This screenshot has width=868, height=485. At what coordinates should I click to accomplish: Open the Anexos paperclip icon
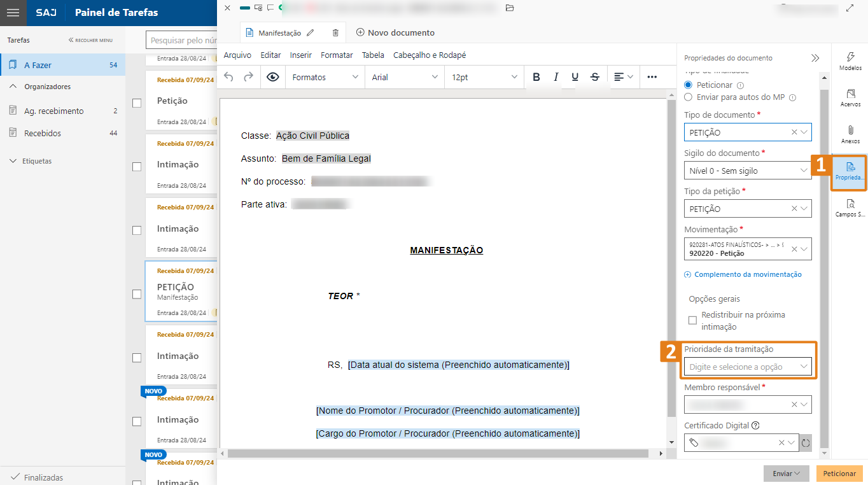tap(850, 134)
